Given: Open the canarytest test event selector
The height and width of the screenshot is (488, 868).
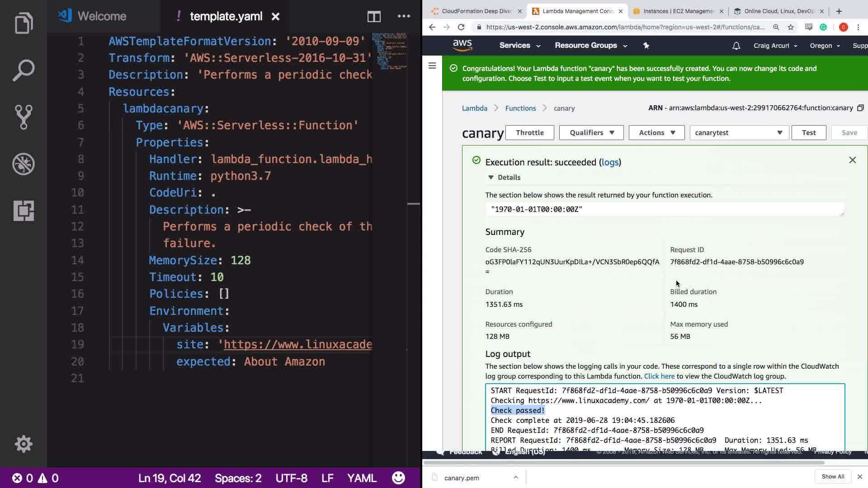Looking at the screenshot, I should 739,133.
